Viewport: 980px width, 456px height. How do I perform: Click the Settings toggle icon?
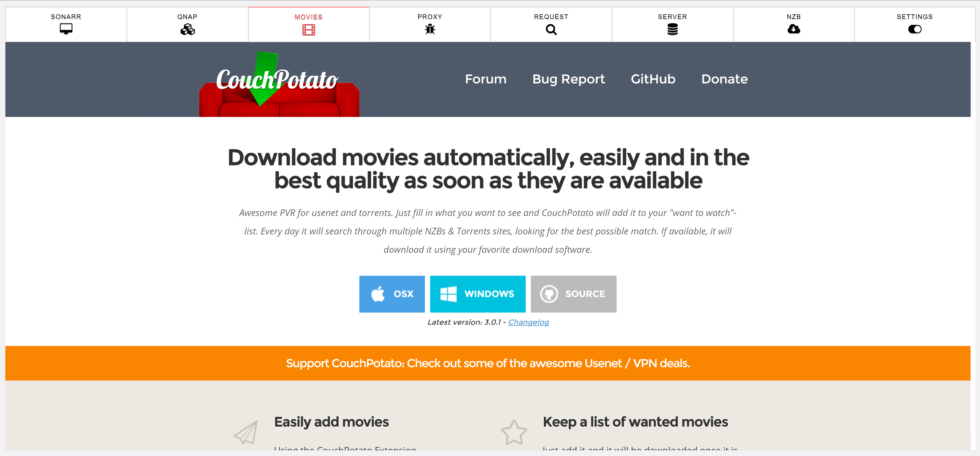point(915,29)
